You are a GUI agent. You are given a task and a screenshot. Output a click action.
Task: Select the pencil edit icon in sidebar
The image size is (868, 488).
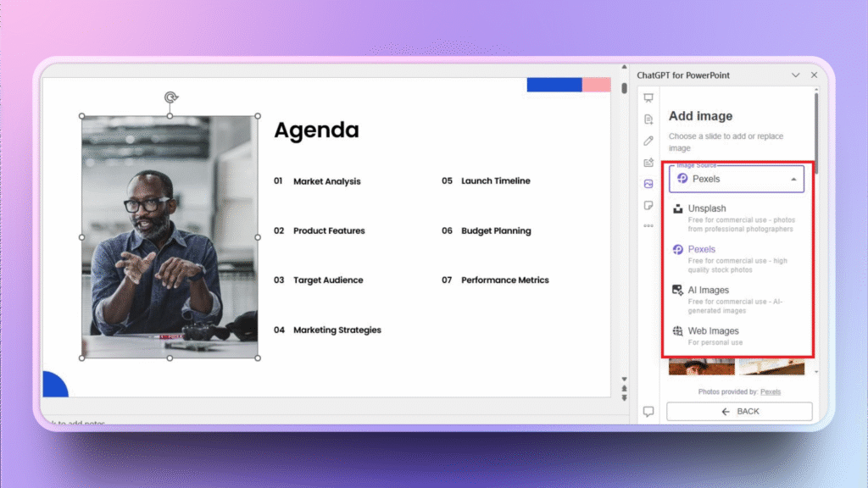click(648, 141)
